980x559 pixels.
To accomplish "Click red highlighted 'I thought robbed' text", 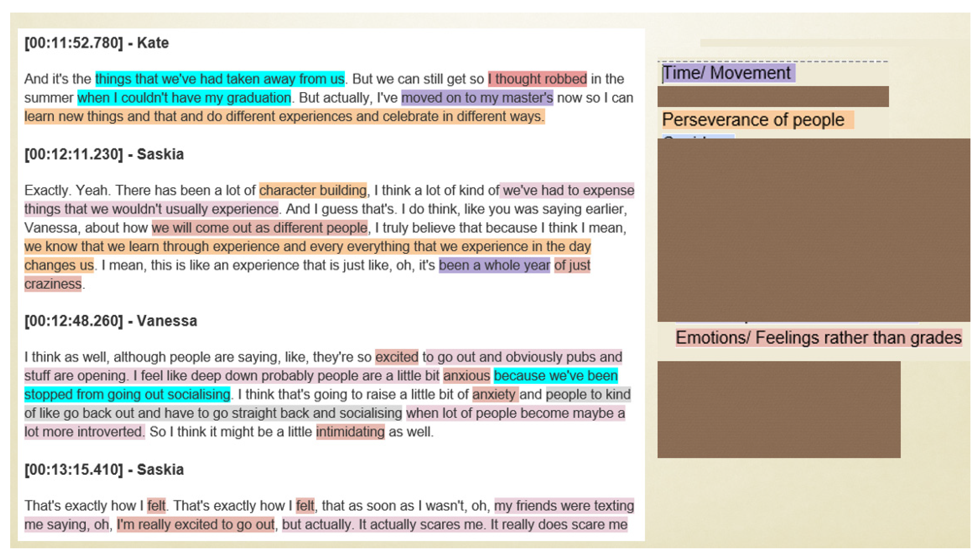I will [x=537, y=79].
